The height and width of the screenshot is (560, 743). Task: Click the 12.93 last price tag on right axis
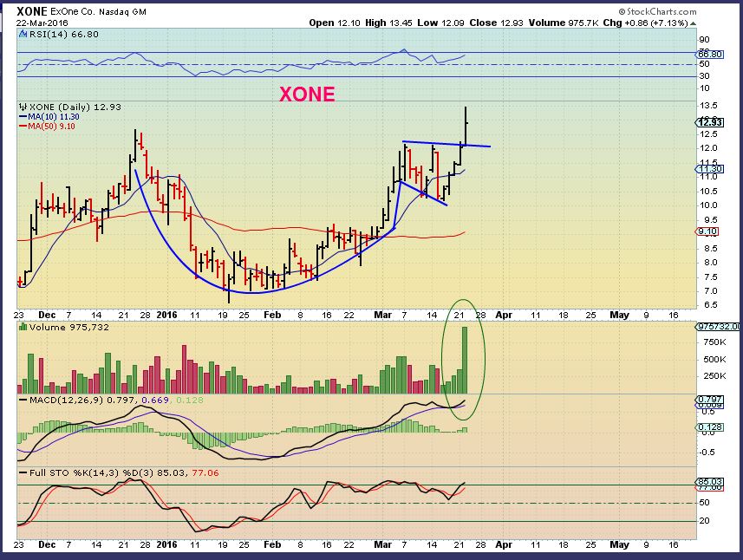click(710, 122)
